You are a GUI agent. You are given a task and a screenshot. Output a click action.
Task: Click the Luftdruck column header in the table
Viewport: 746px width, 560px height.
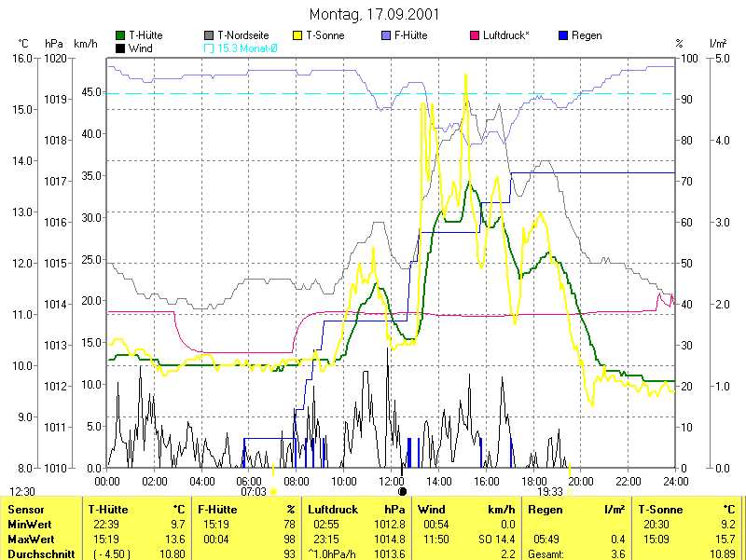point(333,510)
